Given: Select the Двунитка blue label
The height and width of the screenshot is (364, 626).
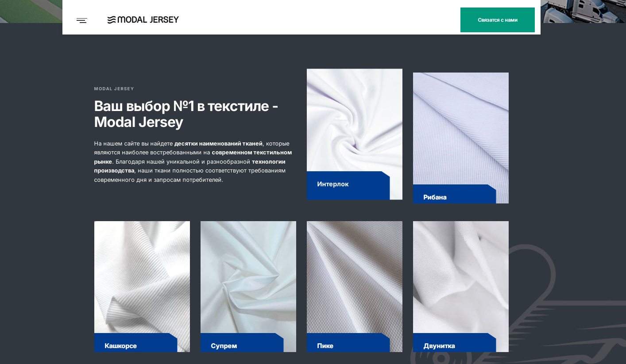Looking at the screenshot, I should click(x=455, y=343).
